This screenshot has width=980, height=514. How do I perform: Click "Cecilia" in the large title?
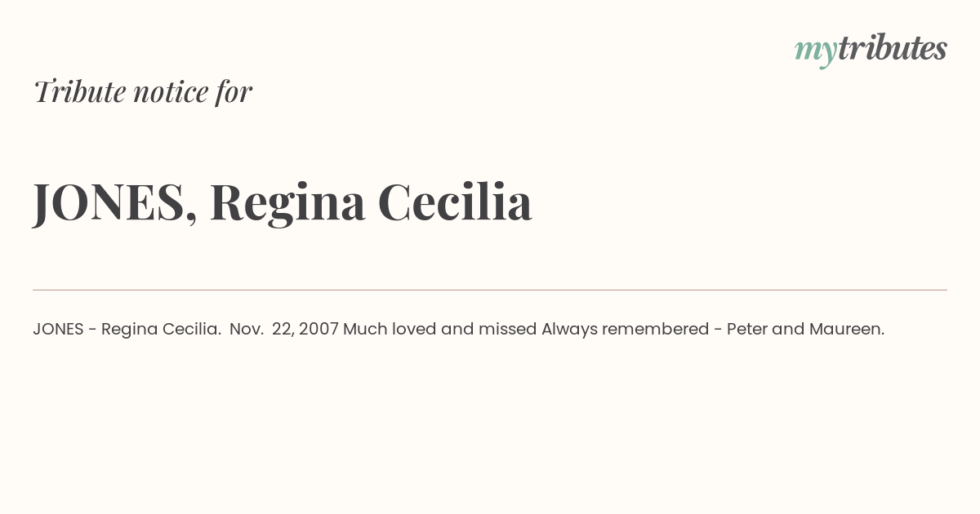(x=455, y=202)
